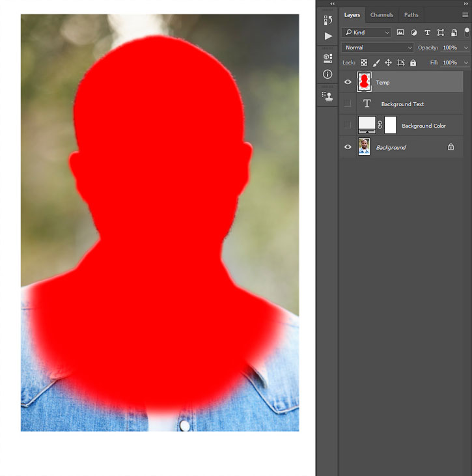Show the Background Text layer

348,104
